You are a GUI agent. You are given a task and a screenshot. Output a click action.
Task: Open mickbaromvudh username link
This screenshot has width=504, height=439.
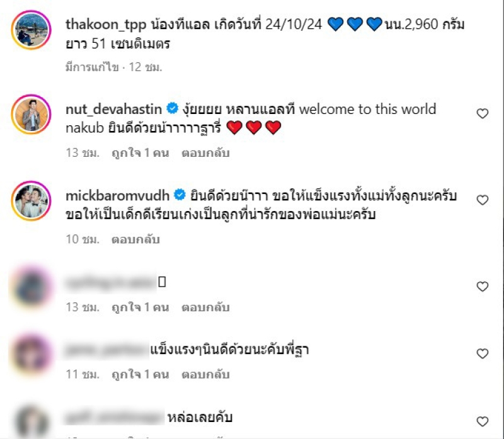point(117,196)
